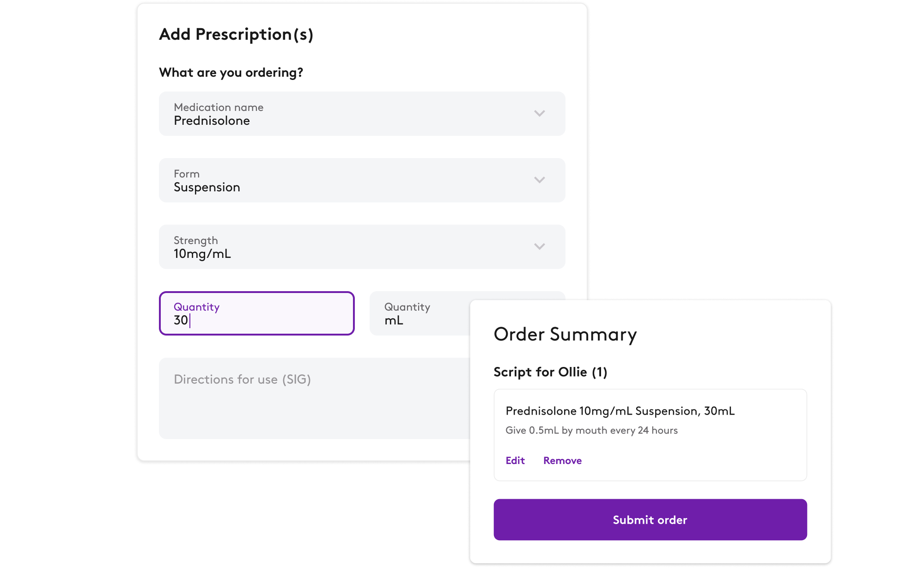Click the Strength field chevron arrow
This screenshot has width=924, height=568.
pos(539,246)
